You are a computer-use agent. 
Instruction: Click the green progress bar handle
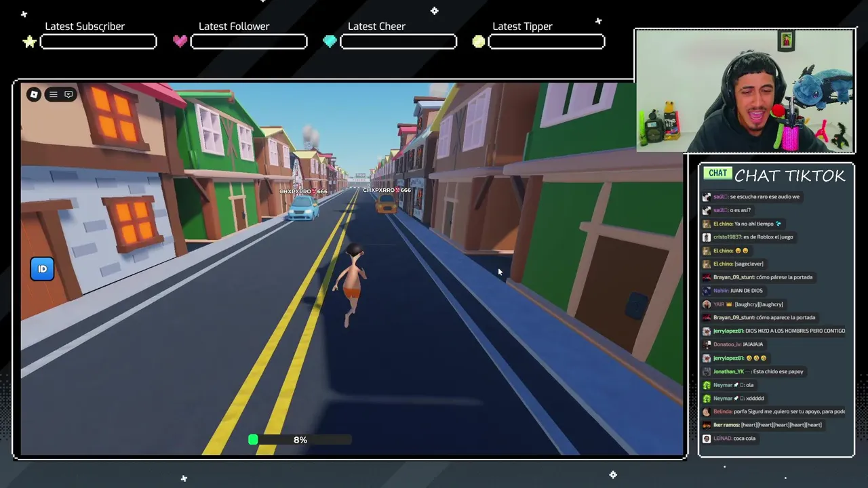click(253, 440)
